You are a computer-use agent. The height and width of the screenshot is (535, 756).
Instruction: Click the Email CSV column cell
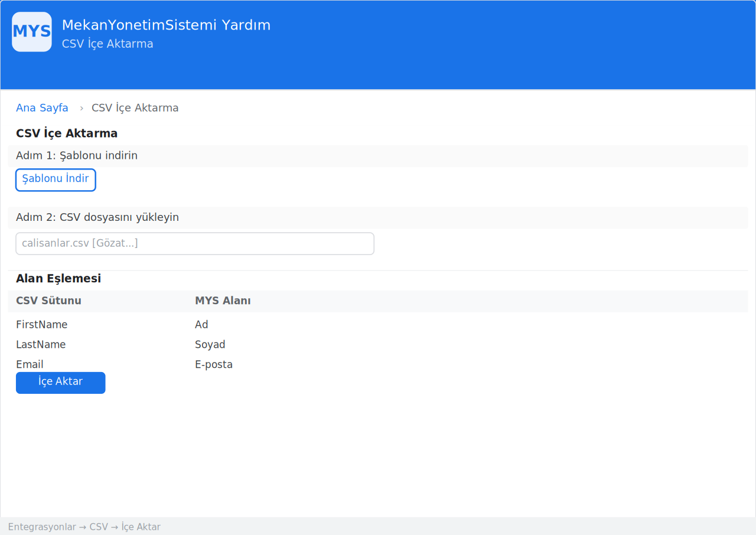[30, 365]
